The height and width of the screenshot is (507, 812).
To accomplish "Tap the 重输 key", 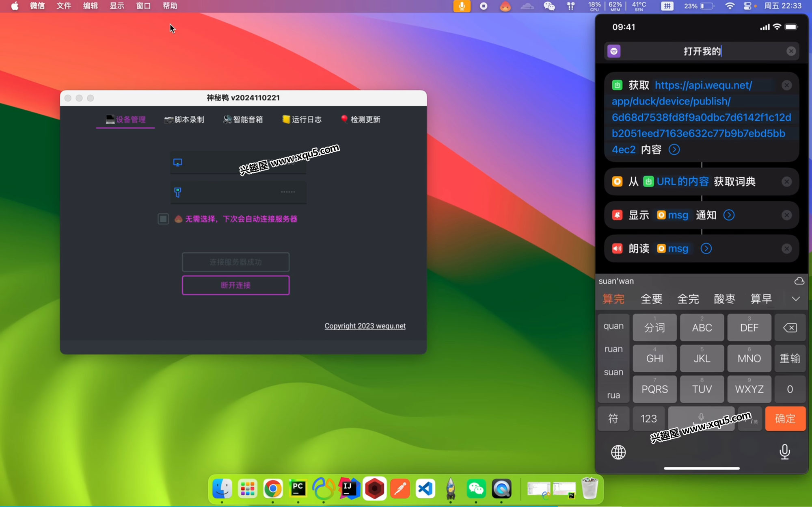I will pos(790,358).
